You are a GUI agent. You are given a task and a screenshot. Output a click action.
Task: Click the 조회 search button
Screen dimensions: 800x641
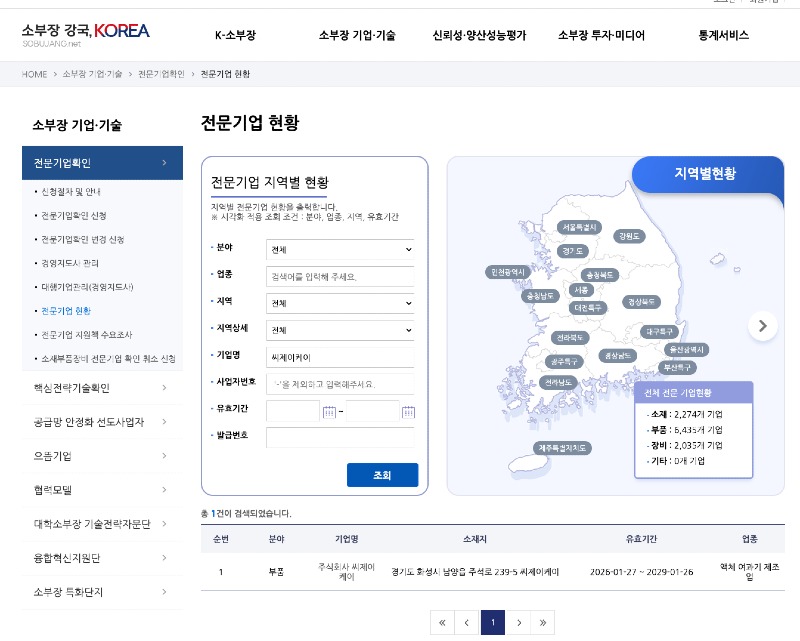point(382,475)
